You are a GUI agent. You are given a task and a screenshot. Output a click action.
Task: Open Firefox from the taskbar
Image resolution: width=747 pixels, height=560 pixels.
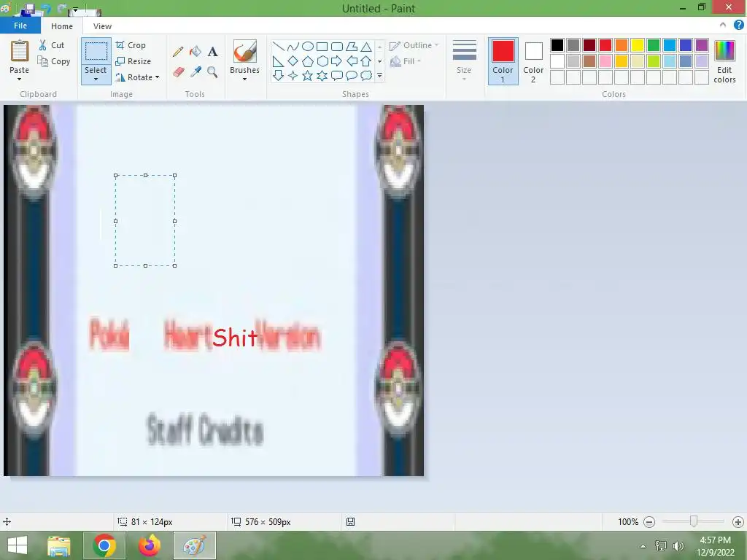[x=150, y=545]
